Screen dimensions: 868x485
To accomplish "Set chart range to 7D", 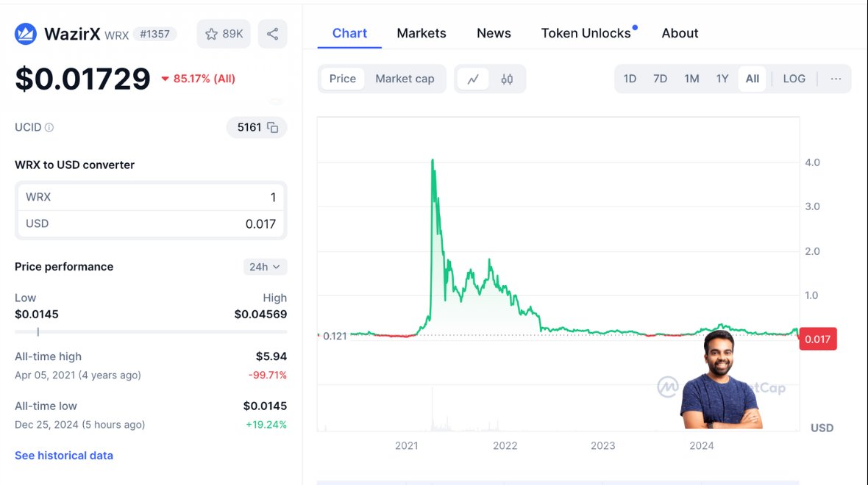I will [x=660, y=79].
